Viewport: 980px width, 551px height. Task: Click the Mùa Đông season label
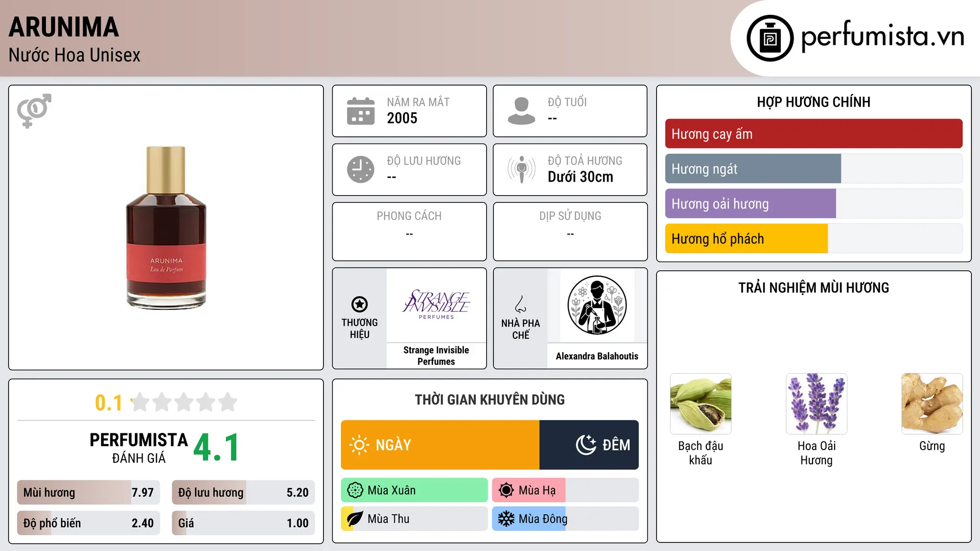click(543, 519)
